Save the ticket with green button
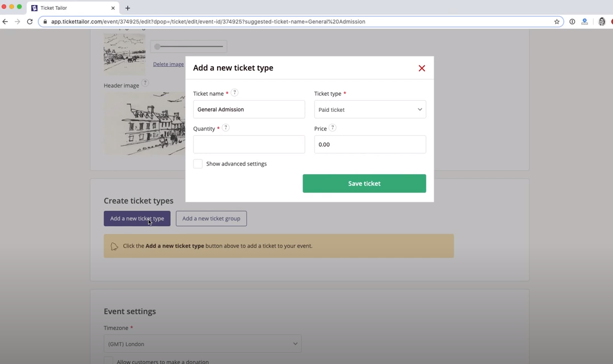The image size is (613, 364). point(364,184)
